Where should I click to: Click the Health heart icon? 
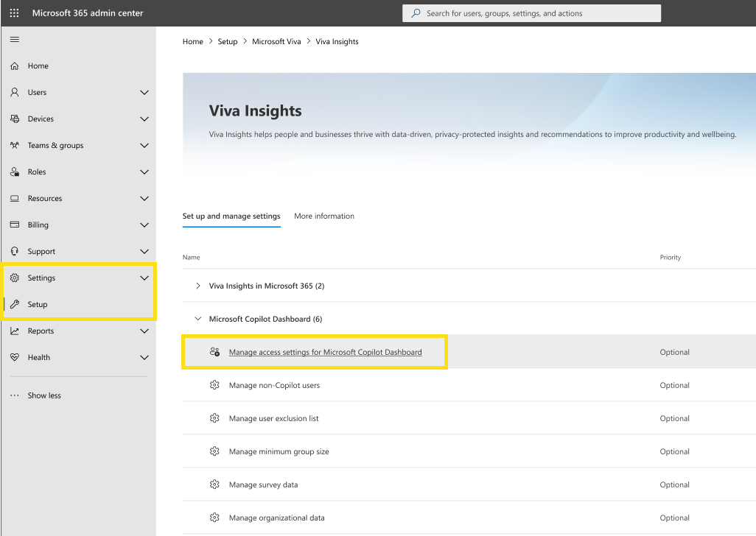tap(15, 357)
